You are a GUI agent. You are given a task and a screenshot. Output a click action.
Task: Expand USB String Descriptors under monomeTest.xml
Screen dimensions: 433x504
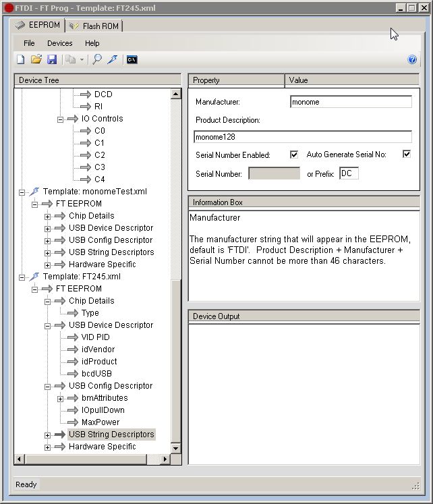(47, 253)
